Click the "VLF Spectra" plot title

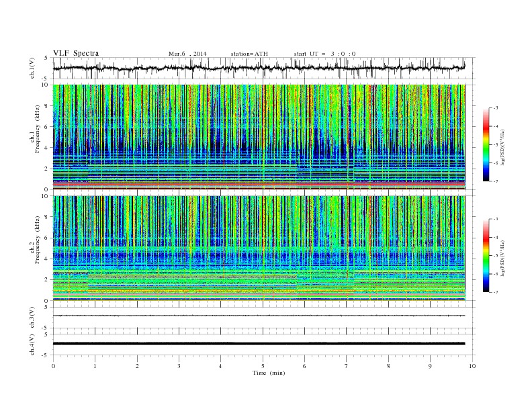76,53
